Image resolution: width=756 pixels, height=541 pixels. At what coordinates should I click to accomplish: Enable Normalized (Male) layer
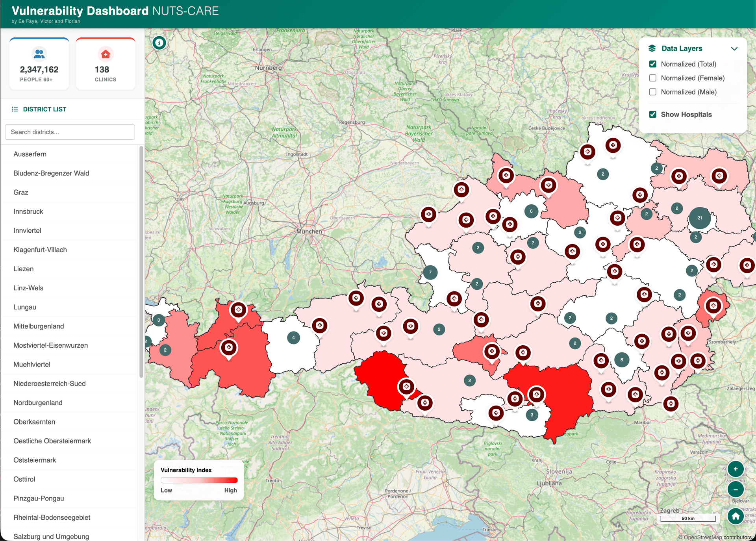click(652, 92)
